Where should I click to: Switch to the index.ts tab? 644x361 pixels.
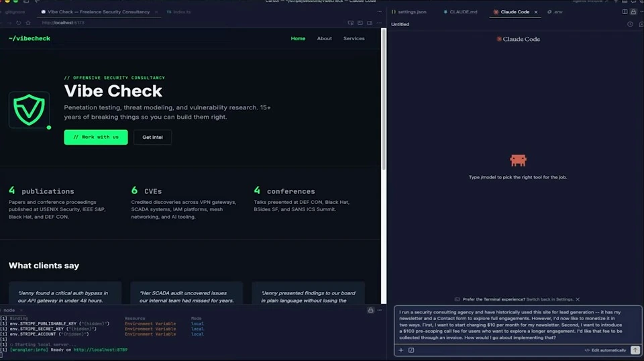178,12
